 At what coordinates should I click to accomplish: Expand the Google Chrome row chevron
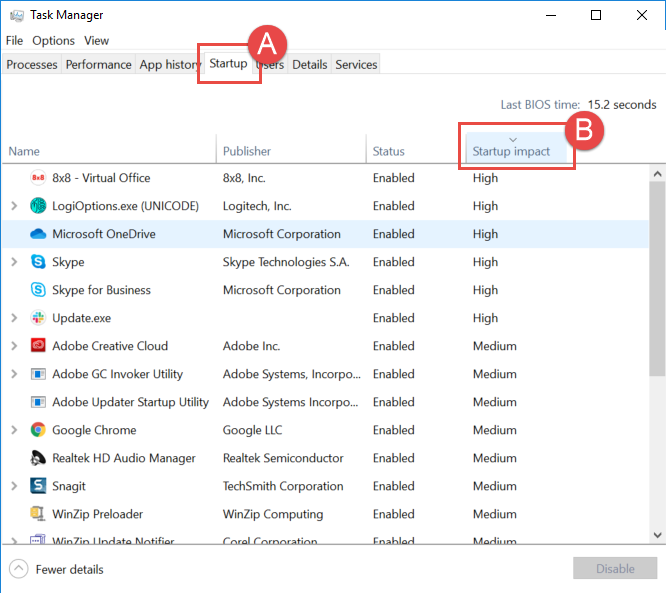click(x=14, y=430)
